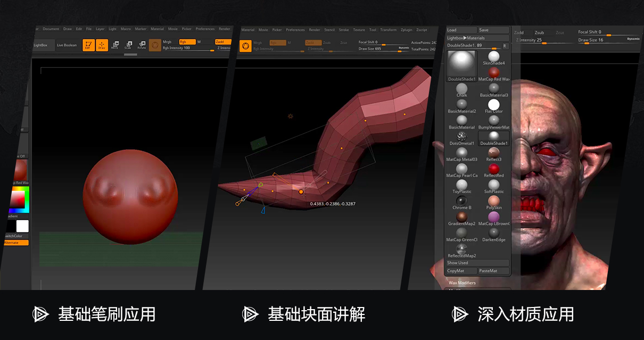The image size is (644, 340).
Task: Click the white secondary color swatch
Action: (22, 226)
